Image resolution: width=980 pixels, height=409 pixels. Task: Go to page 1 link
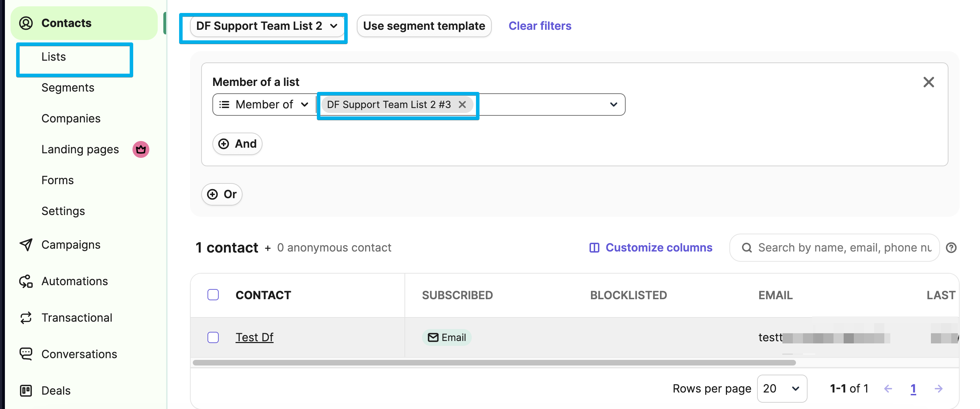pyautogui.click(x=913, y=389)
